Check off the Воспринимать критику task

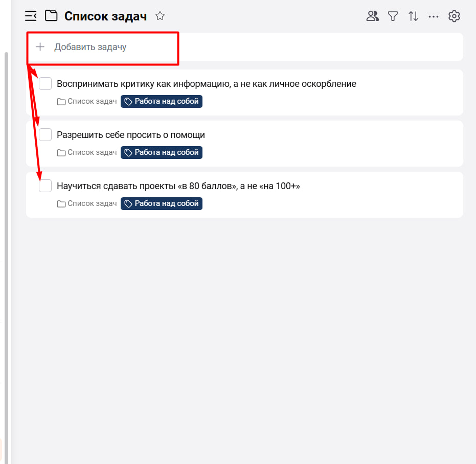[x=46, y=84]
